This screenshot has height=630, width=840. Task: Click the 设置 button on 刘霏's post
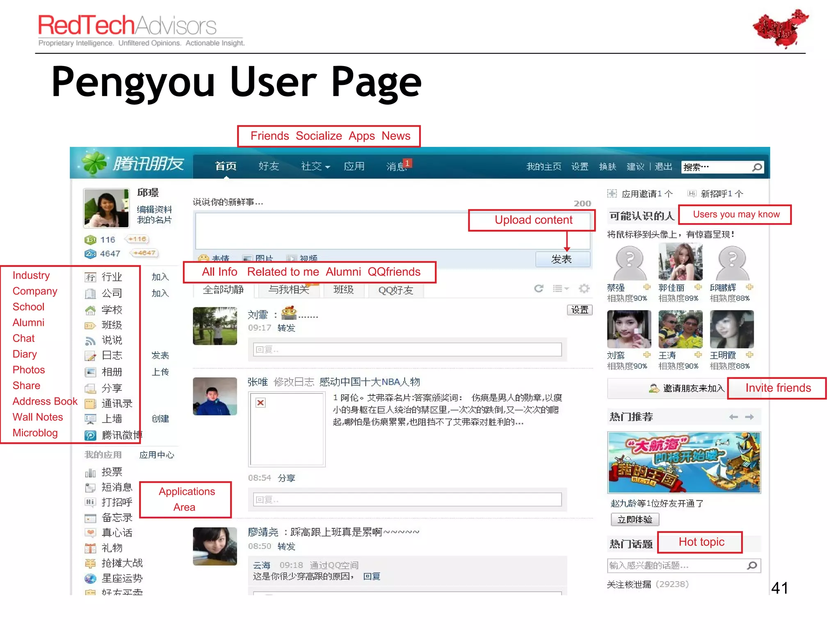tap(580, 310)
